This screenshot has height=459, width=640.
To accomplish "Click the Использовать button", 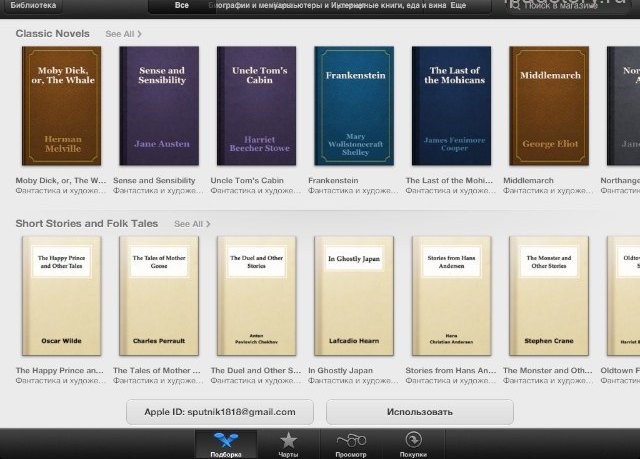I will click(420, 412).
